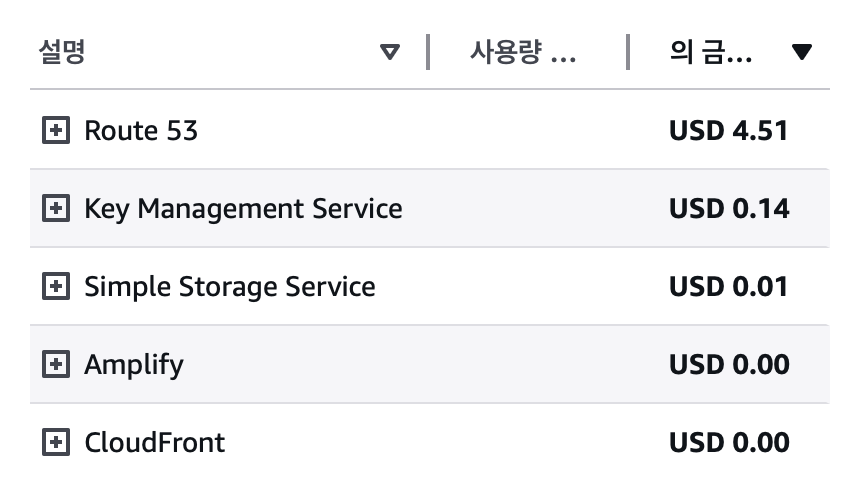Expand the Amplify row

(56, 364)
